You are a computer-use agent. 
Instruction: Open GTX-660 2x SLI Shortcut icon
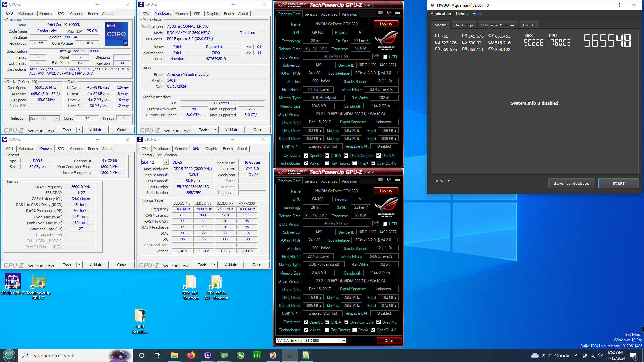click(216, 287)
